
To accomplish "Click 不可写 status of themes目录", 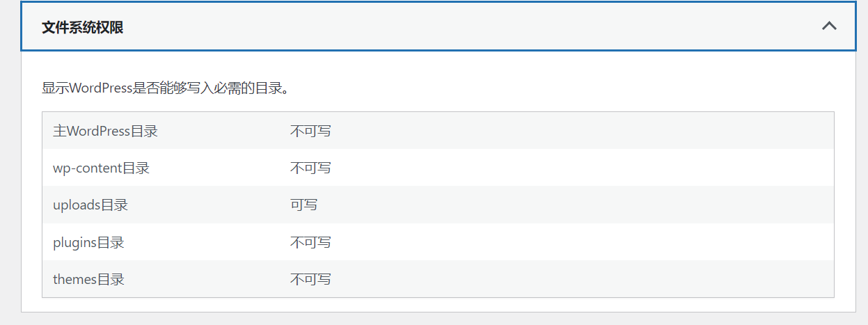I will (x=310, y=279).
